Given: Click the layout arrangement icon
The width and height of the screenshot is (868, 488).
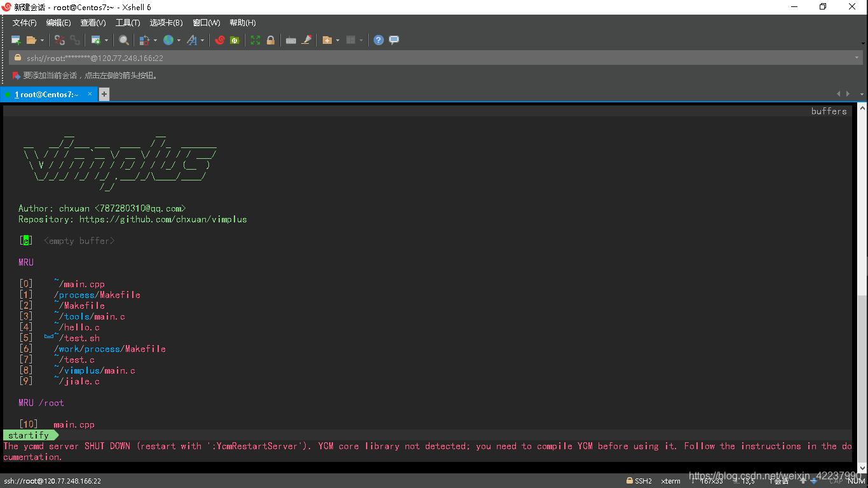Looking at the screenshot, I should pyautogui.click(x=351, y=40).
